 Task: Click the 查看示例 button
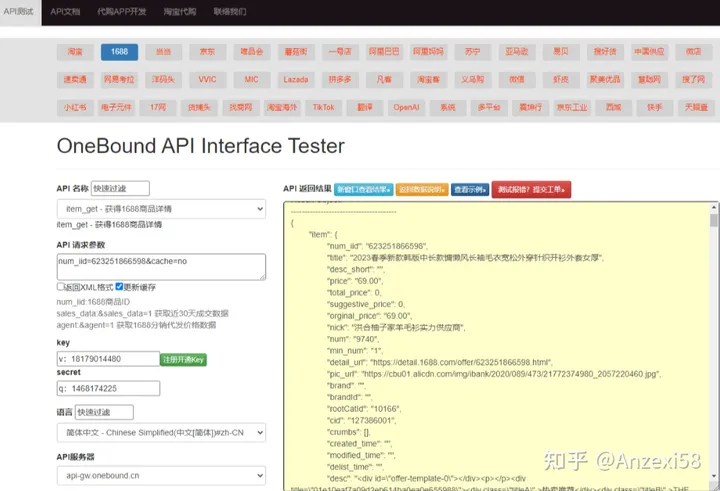click(x=470, y=189)
